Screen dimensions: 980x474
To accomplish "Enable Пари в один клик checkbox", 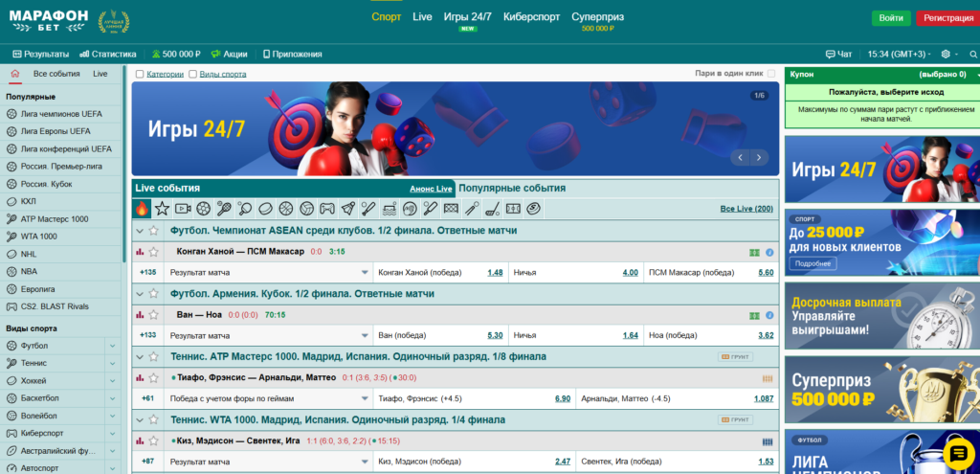I will [772, 74].
